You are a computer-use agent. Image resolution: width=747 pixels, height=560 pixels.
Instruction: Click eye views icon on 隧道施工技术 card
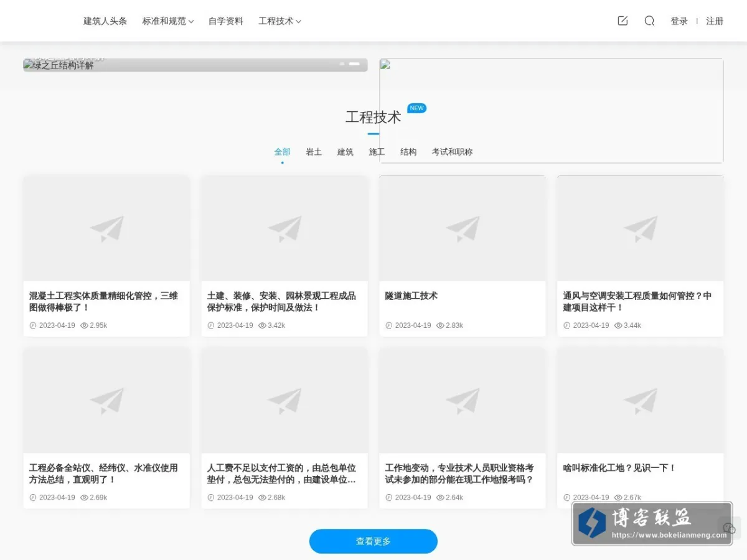pyautogui.click(x=440, y=325)
